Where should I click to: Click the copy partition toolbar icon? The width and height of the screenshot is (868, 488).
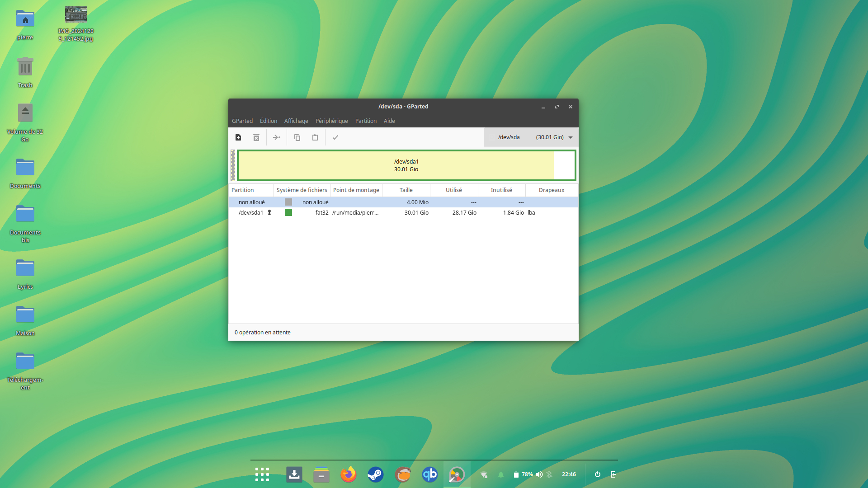point(297,137)
